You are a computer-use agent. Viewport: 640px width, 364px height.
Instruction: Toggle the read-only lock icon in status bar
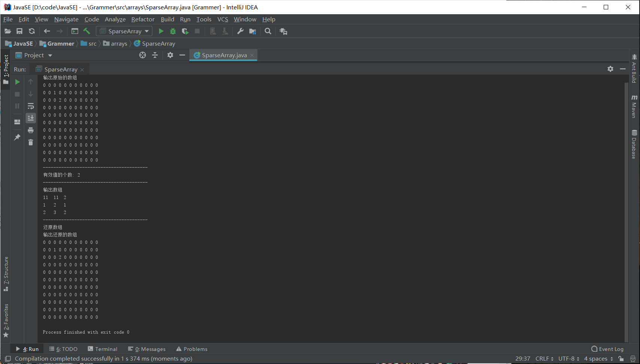[621, 359]
